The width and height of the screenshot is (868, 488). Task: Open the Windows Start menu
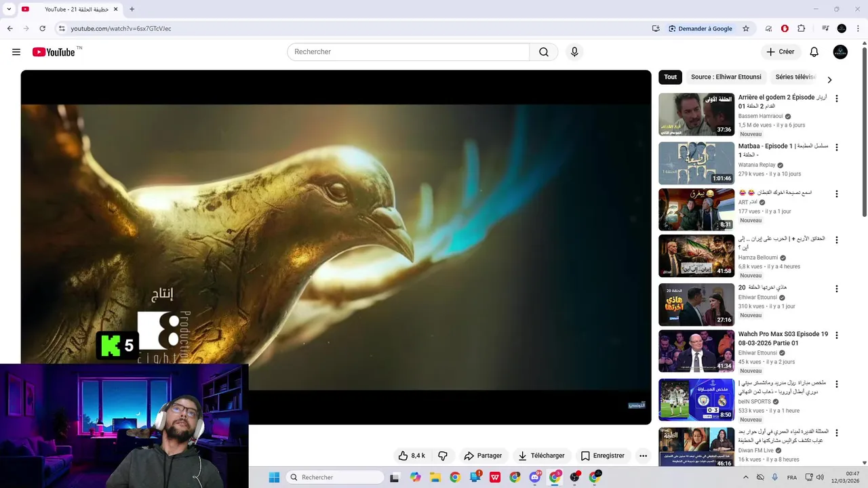pyautogui.click(x=274, y=477)
